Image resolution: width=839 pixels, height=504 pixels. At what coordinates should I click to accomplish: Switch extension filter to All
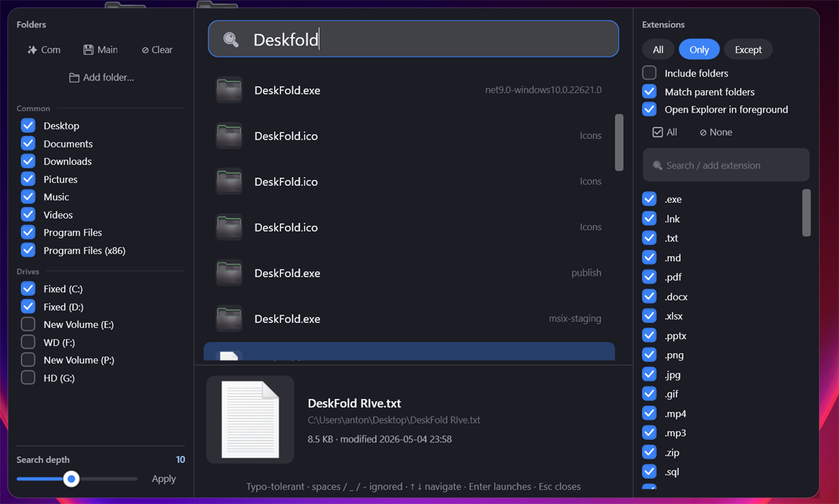tap(658, 50)
